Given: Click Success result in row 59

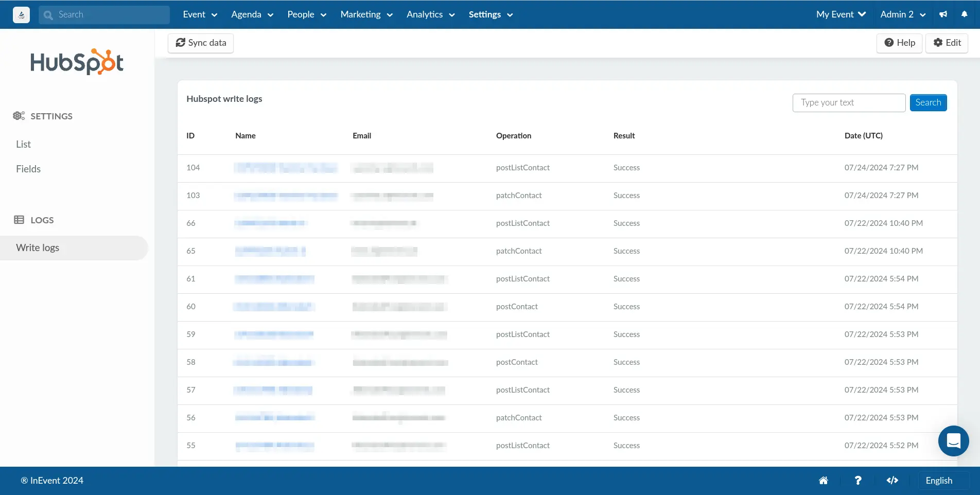Looking at the screenshot, I should pyautogui.click(x=626, y=334).
